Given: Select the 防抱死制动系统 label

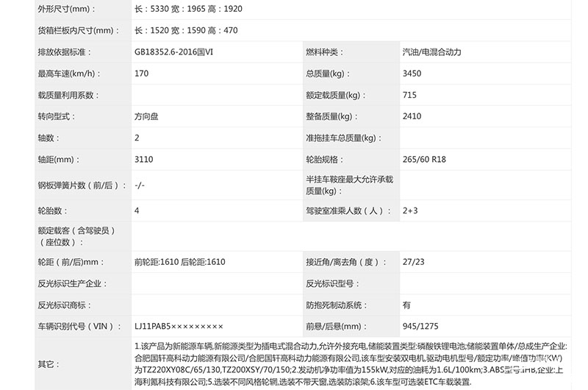Looking at the screenshot, I should click(x=337, y=305).
